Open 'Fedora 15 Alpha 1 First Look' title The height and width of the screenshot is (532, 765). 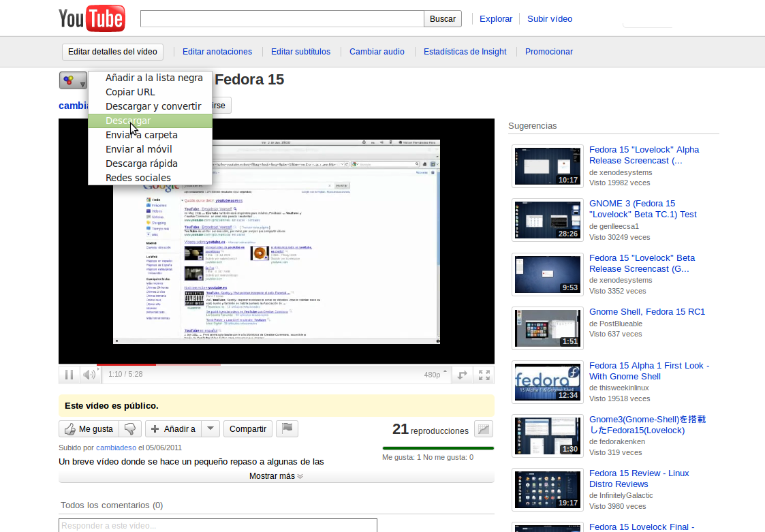point(649,371)
